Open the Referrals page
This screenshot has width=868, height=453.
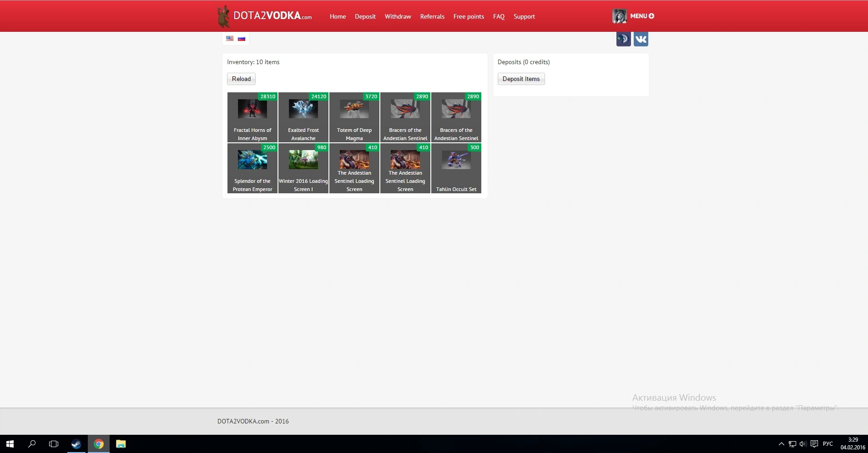[x=432, y=16]
